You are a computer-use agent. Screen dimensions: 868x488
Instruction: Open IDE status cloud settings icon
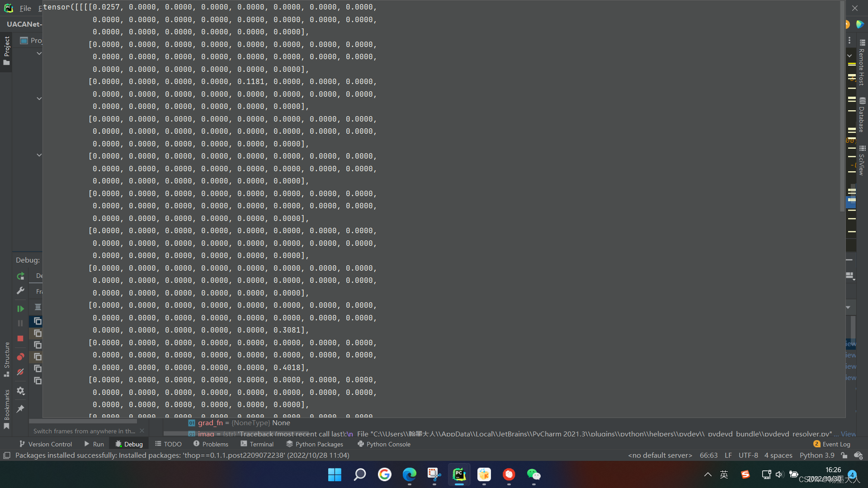[858, 455]
